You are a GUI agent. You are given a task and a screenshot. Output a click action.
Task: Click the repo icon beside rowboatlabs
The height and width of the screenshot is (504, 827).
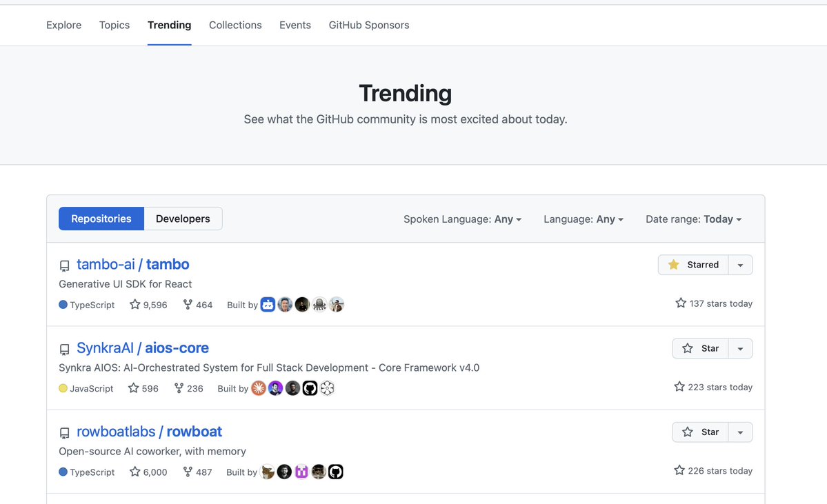[x=64, y=434]
